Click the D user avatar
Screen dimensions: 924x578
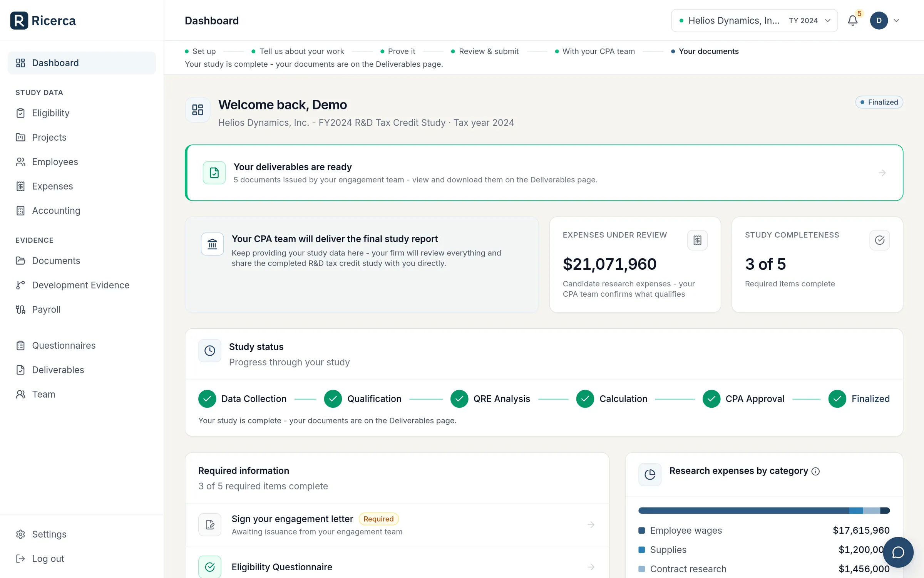(879, 20)
